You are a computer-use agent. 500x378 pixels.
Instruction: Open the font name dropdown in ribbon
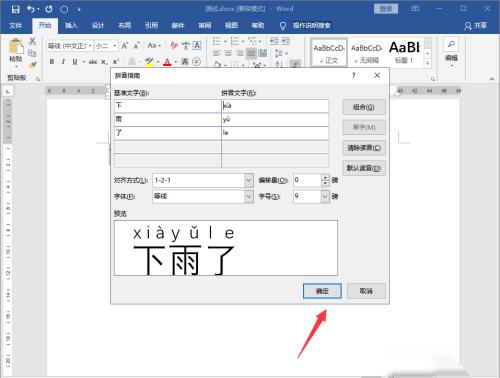(90, 46)
